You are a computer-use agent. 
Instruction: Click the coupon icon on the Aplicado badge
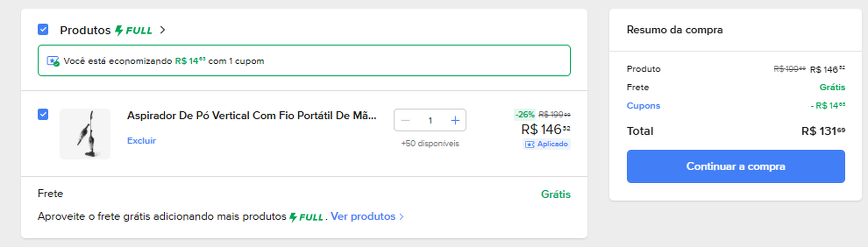pyautogui.click(x=530, y=144)
